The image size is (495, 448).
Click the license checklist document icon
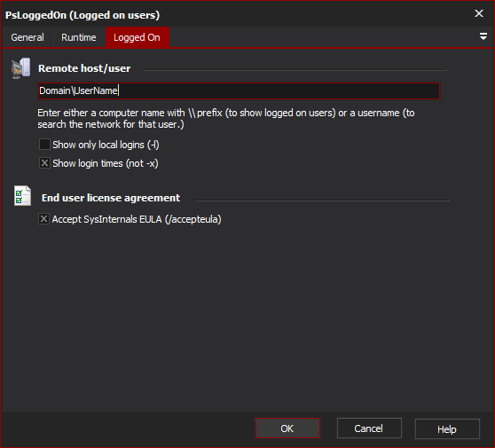pos(22,196)
